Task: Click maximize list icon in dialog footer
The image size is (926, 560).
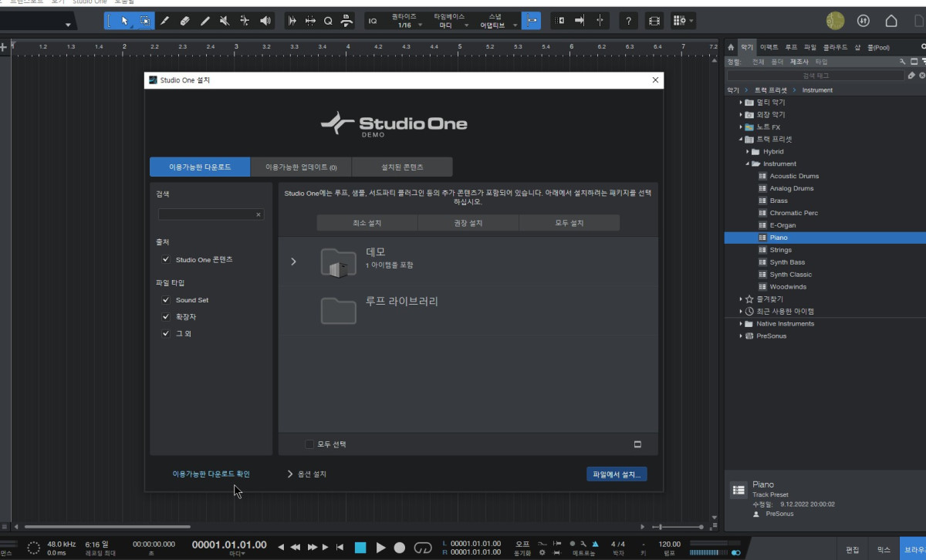Action: pyautogui.click(x=638, y=444)
